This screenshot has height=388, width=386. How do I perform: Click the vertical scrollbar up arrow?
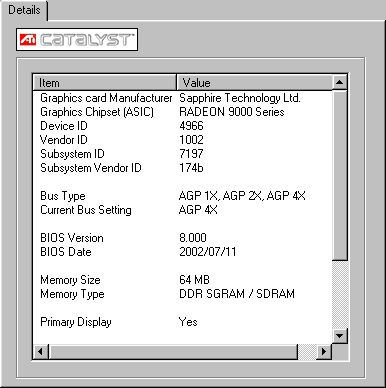coord(340,82)
